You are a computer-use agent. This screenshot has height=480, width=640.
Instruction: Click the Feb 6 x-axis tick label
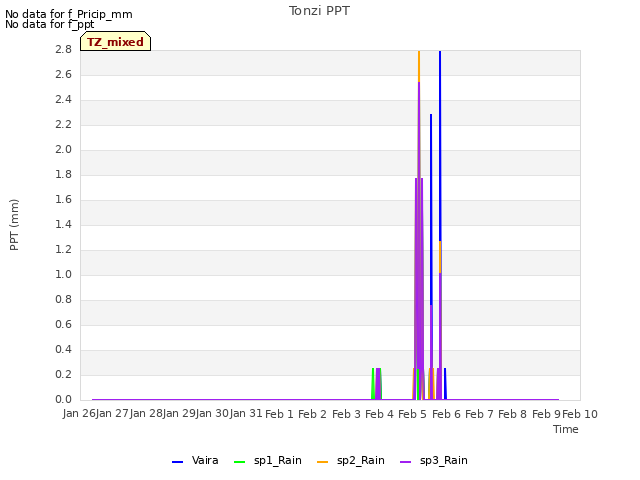pyautogui.click(x=446, y=414)
